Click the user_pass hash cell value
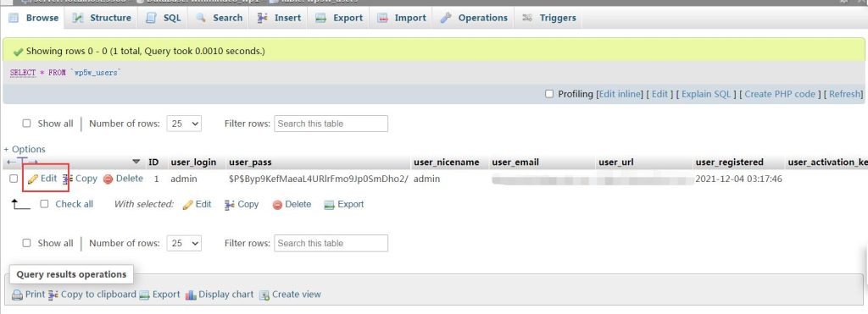The width and height of the screenshot is (868, 314). (x=319, y=179)
